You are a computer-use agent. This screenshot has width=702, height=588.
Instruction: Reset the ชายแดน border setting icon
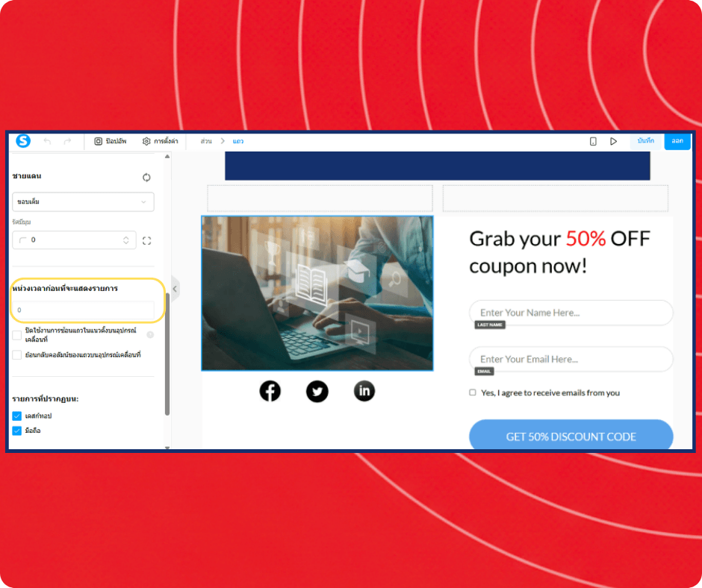146,178
